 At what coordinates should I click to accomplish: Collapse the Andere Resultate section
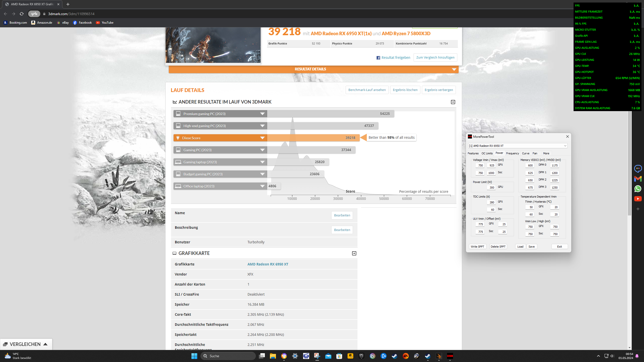[x=453, y=102]
